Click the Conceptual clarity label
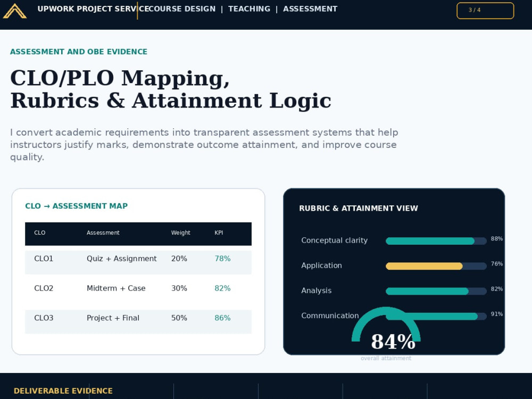 click(x=334, y=240)
